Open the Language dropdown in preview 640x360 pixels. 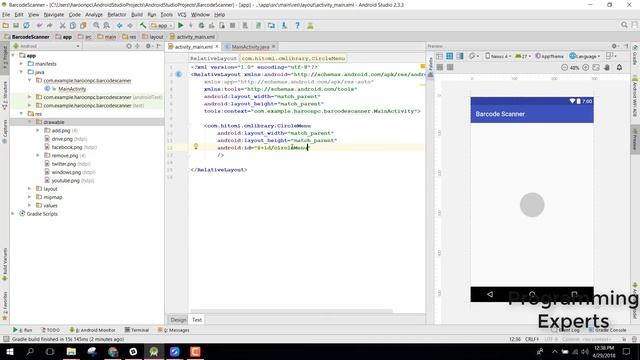(x=585, y=56)
